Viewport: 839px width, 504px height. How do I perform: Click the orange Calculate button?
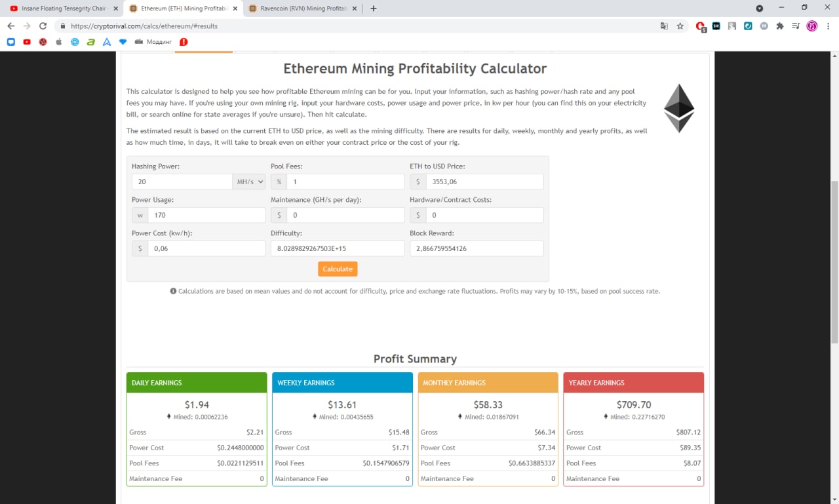click(x=338, y=269)
